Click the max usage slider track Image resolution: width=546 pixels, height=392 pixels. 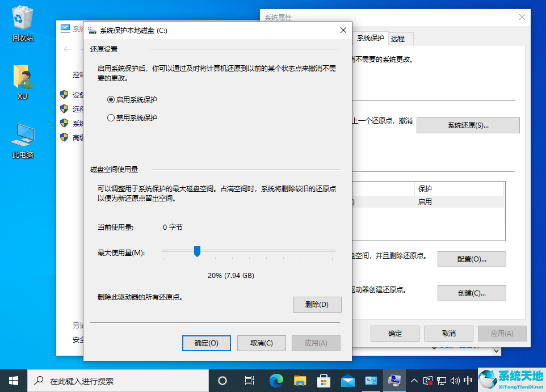248,250
